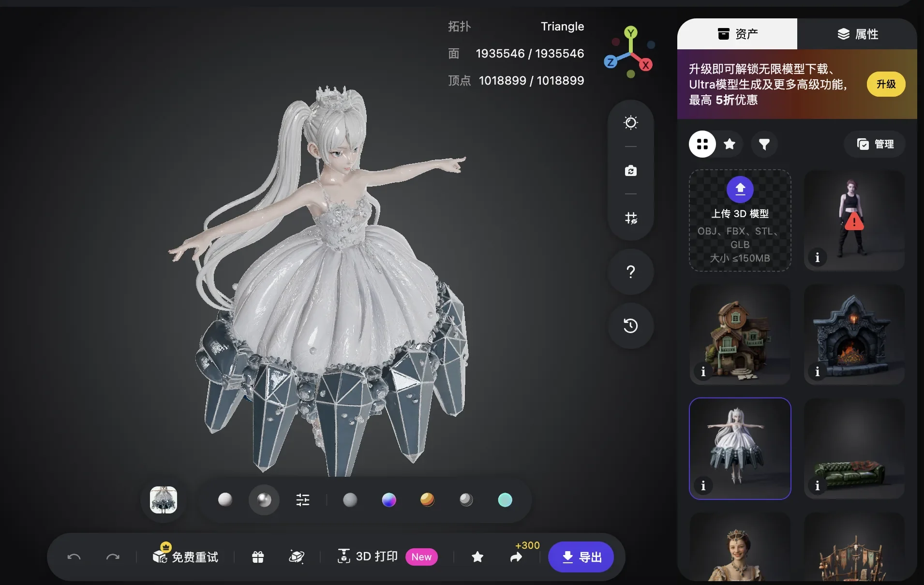This screenshot has width=924, height=585.
Task: Click the 导出 export button
Action: (x=581, y=557)
